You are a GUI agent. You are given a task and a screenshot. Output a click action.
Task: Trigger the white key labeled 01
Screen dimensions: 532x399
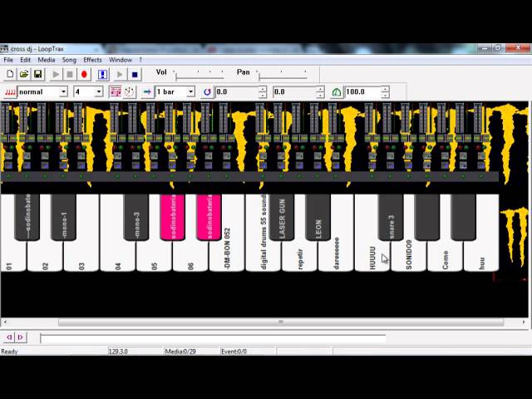tap(9, 258)
